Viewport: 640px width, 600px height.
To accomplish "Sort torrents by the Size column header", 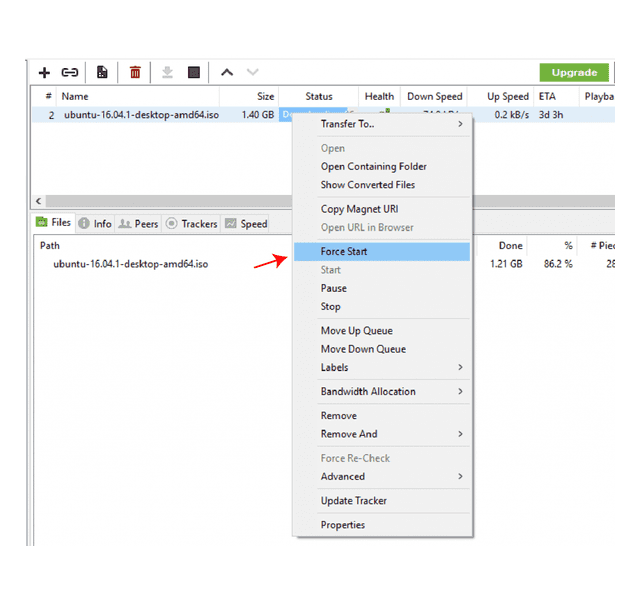I will point(249,97).
